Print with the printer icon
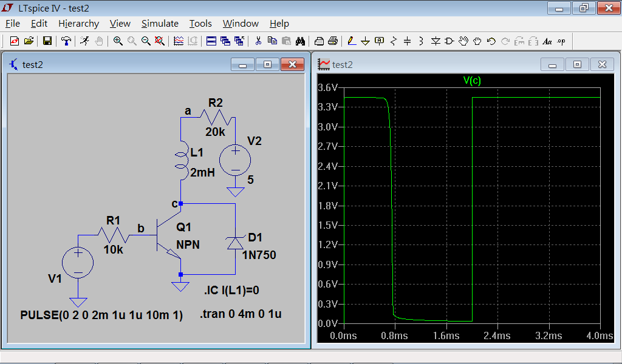This screenshot has height=364, width=622. coord(333,41)
